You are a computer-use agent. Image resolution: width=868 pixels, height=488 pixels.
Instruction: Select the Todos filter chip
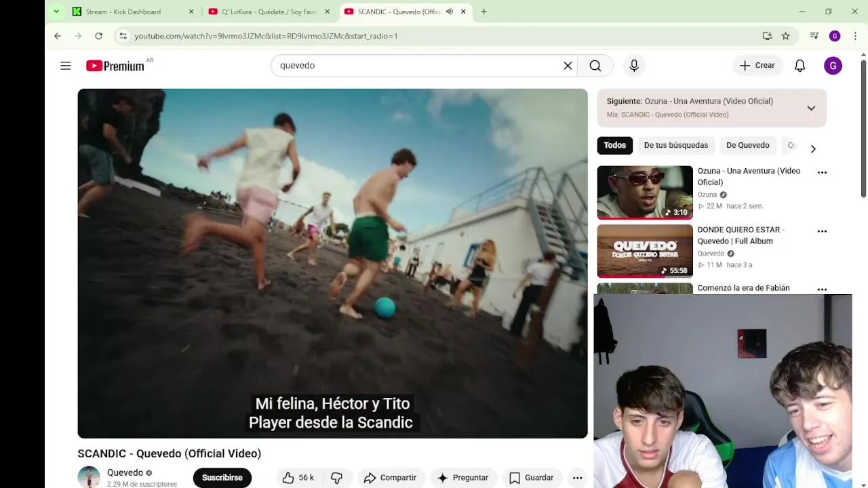pyautogui.click(x=615, y=145)
